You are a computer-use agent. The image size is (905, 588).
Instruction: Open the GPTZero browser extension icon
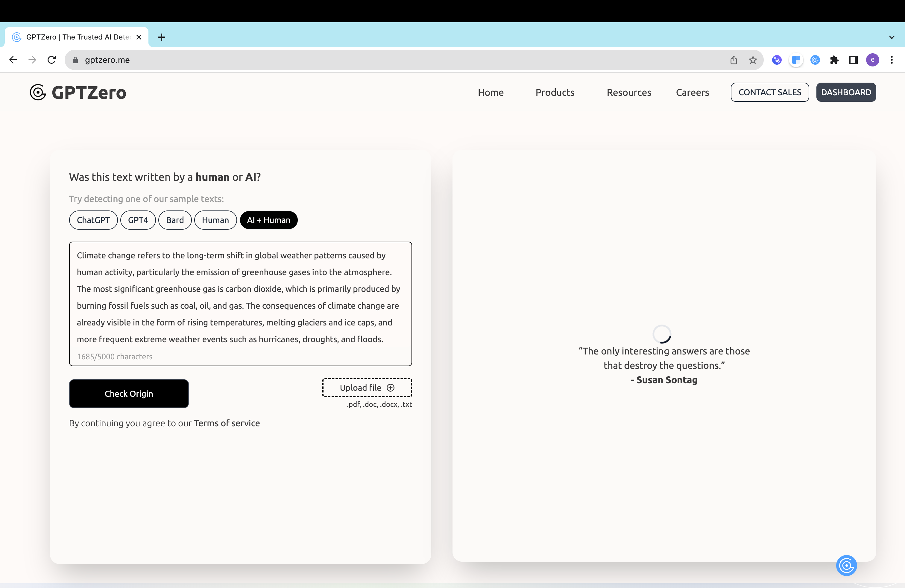pos(815,60)
